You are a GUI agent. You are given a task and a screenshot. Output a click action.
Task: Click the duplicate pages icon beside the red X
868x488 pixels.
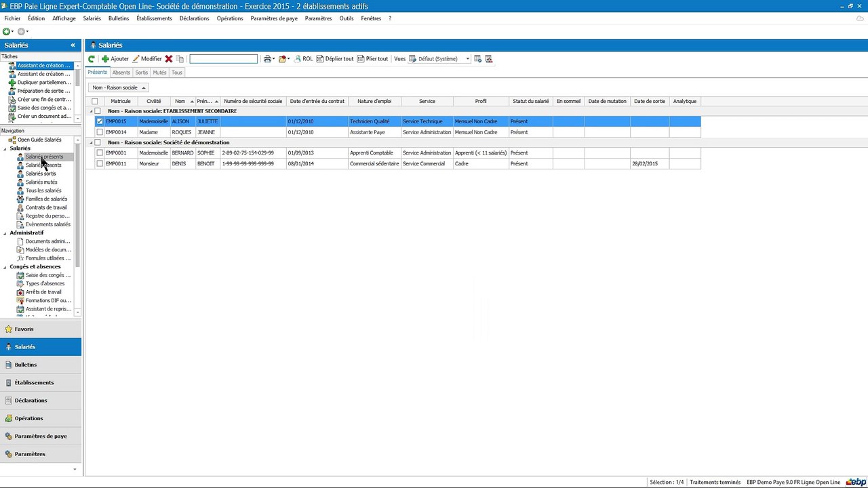point(180,59)
